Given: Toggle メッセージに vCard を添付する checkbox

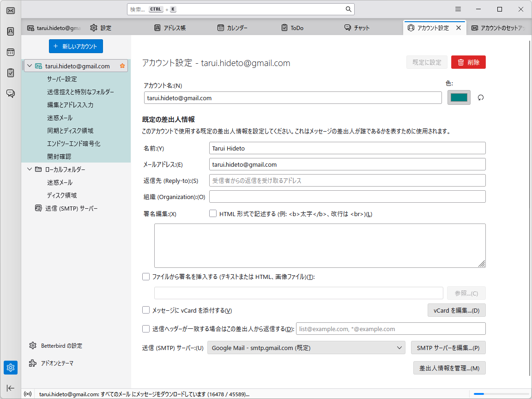Looking at the screenshot, I should pos(146,310).
